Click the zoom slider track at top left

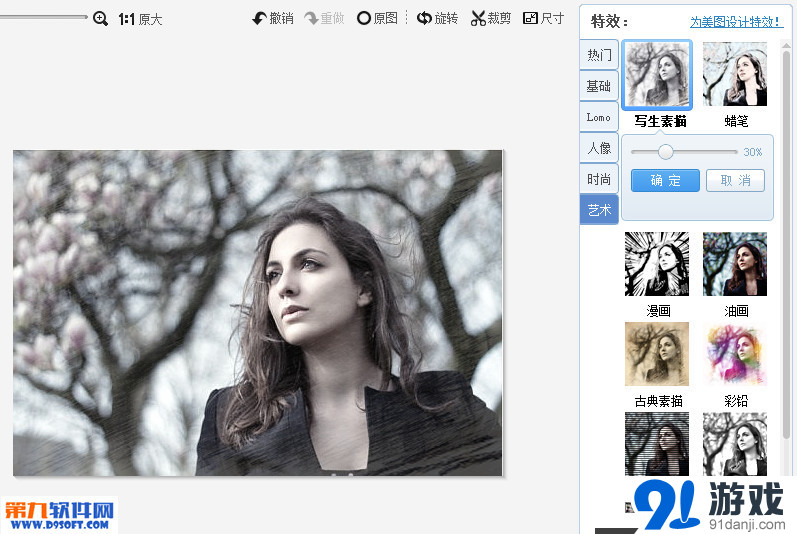(x=43, y=17)
